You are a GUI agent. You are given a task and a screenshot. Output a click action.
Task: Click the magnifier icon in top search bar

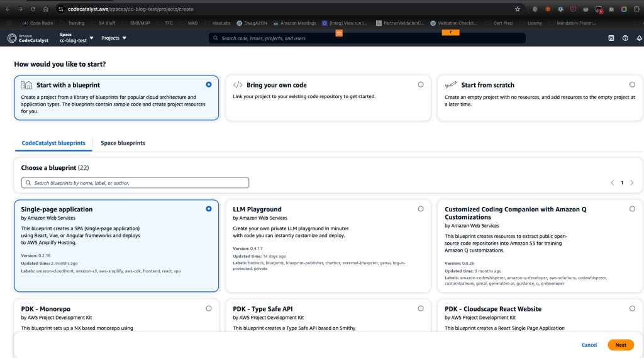click(x=216, y=38)
